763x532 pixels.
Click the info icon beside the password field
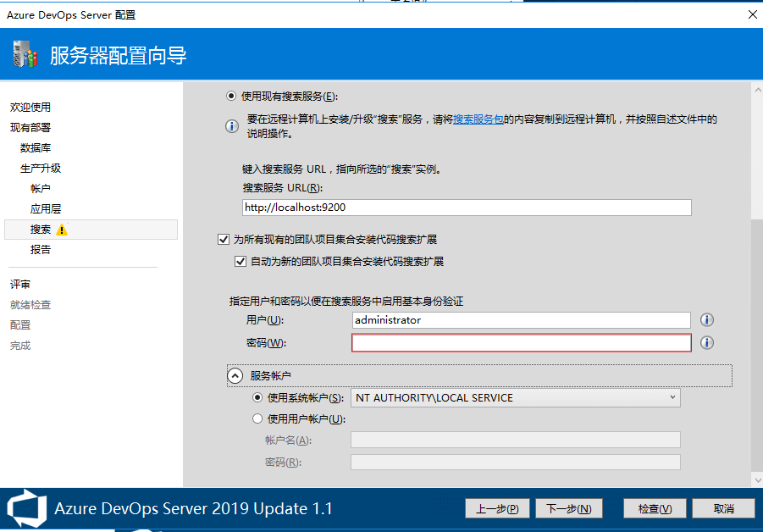pyautogui.click(x=706, y=343)
